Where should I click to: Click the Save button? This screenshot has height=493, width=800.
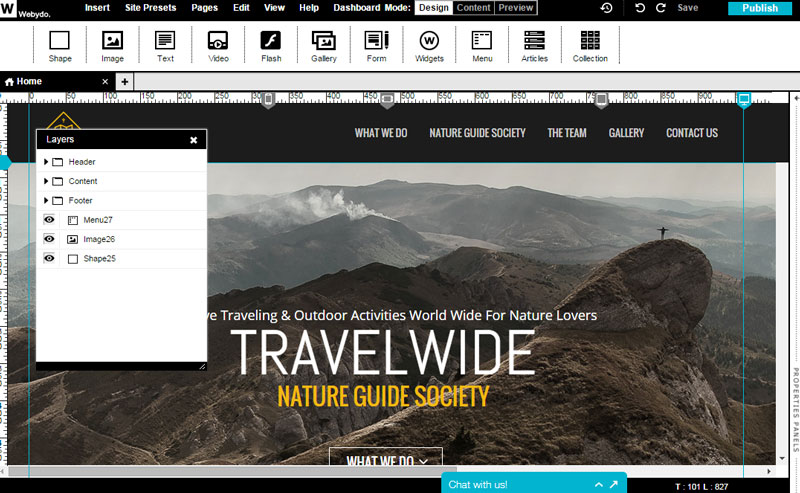tap(688, 8)
